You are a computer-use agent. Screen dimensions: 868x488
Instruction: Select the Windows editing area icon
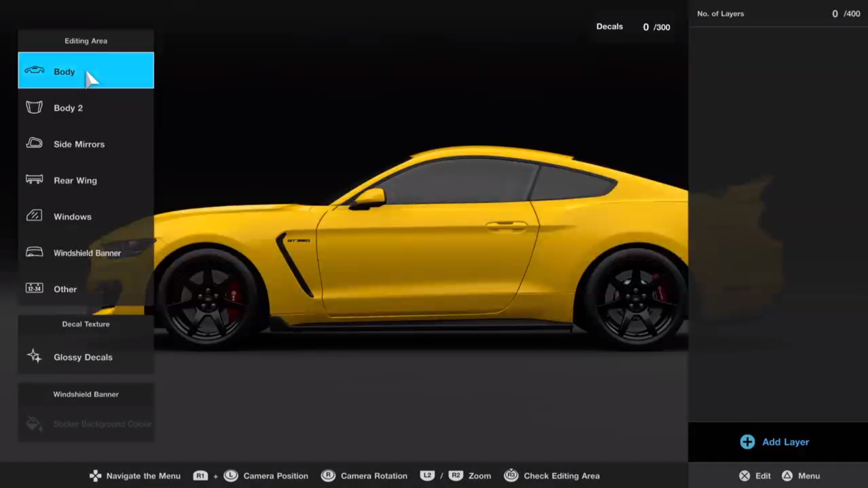[34, 216]
